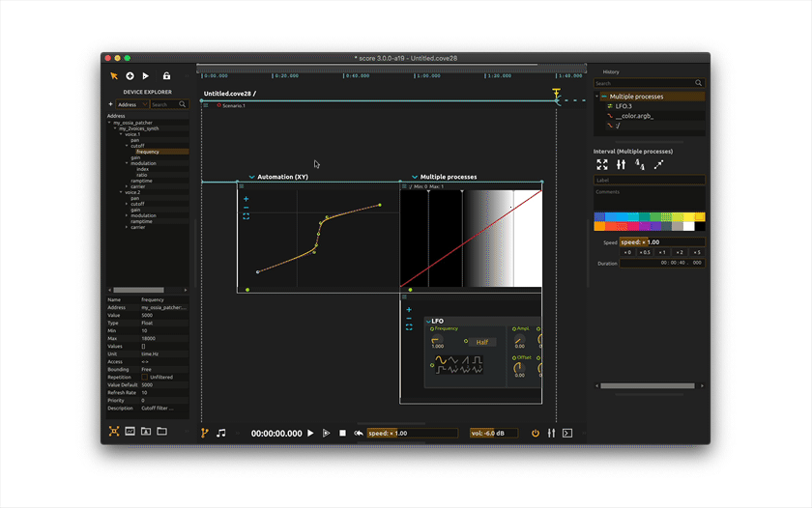This screenshot has width=812, height=508.
Task: Focus the History search field
Action: (649, 83)
